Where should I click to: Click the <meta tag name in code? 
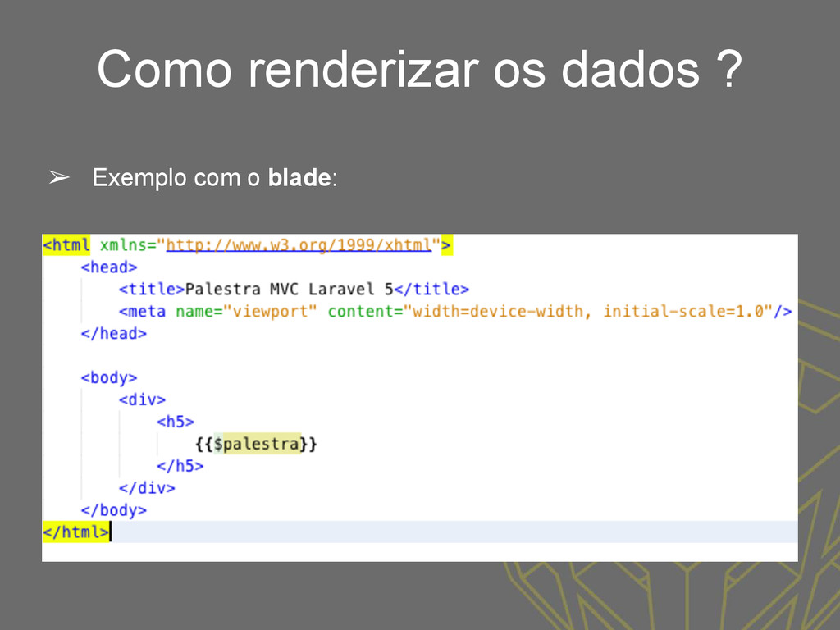143,311
